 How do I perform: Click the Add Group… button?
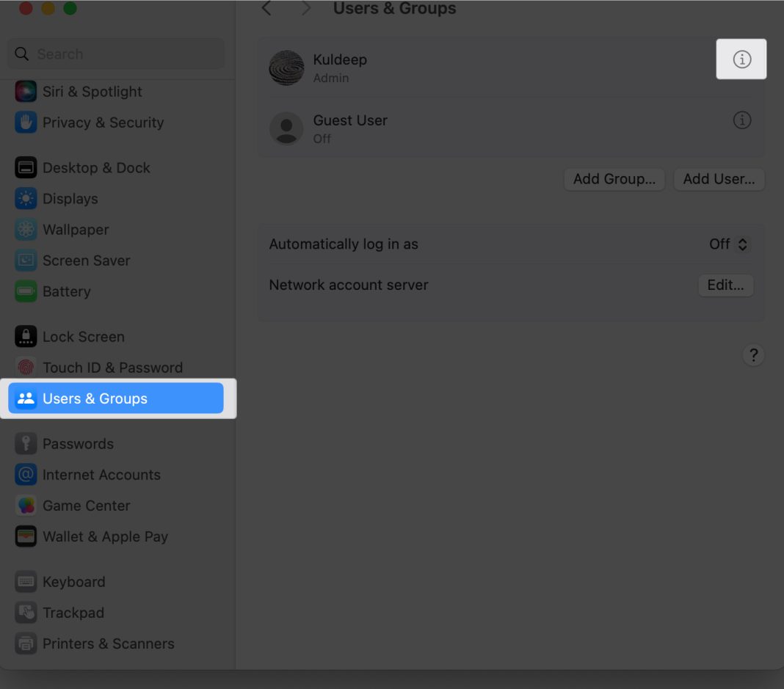click(x=614, y=180)
